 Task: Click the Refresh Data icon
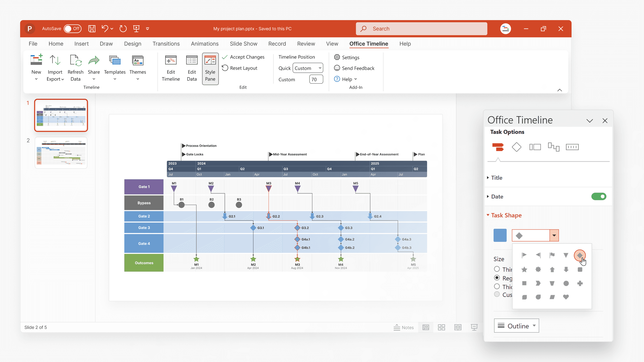75,61
